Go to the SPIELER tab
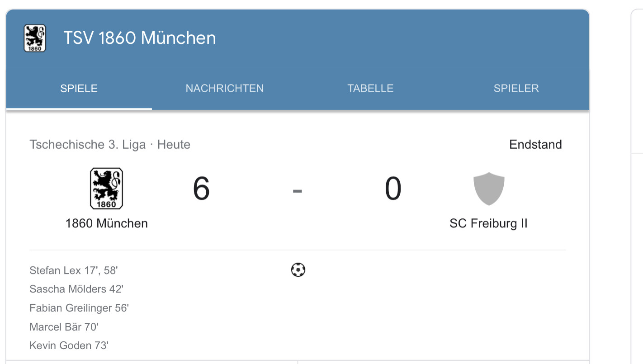Image resolution: width=643 pixels, height=364 pixels. click(516, 88)
